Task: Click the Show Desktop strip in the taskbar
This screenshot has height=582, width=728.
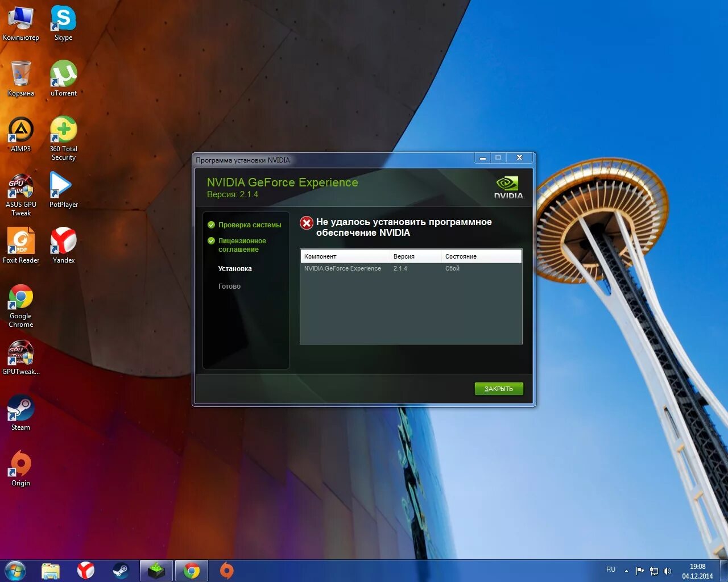Action: (x=723, y=571)
